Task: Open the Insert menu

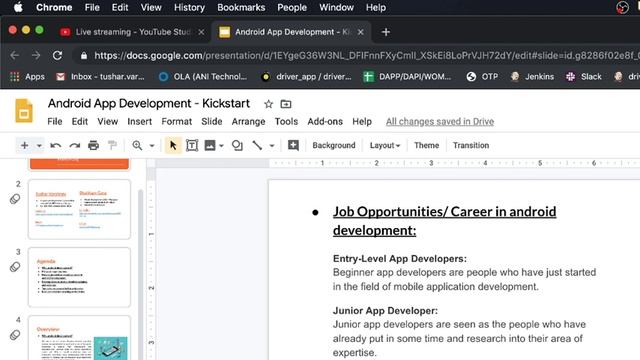Action: point(140,122)
